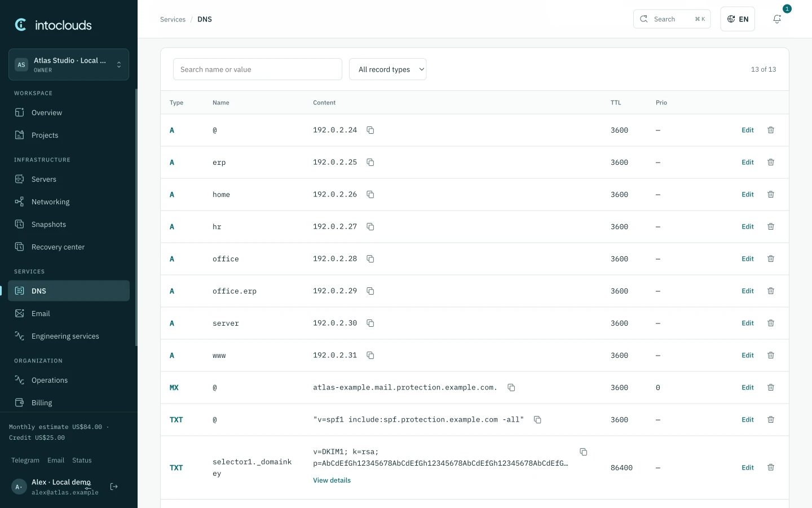812x508 pixels.
Task: Log out using the sign-out icon
Action: [114, 487]
